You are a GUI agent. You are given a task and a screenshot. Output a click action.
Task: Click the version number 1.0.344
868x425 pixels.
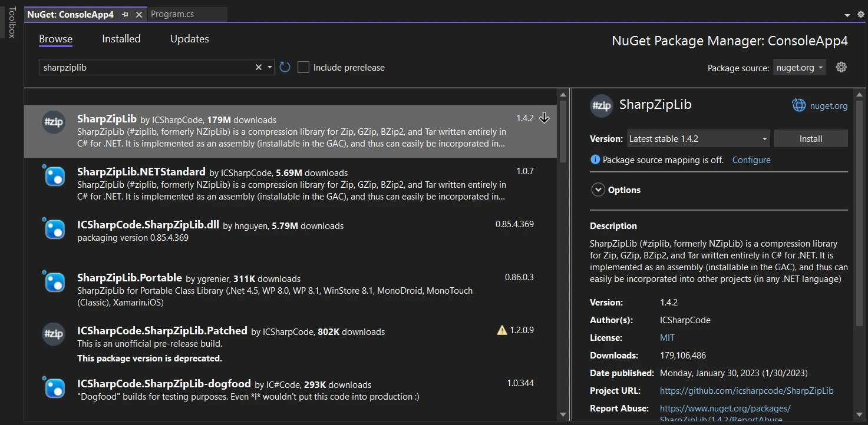tap(520, 383)
